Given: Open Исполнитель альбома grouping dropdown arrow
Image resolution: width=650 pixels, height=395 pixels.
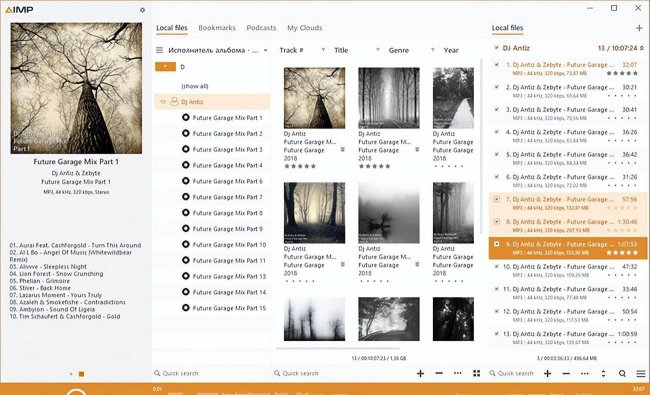Looking at the screenshot, I should click(265, 51).
